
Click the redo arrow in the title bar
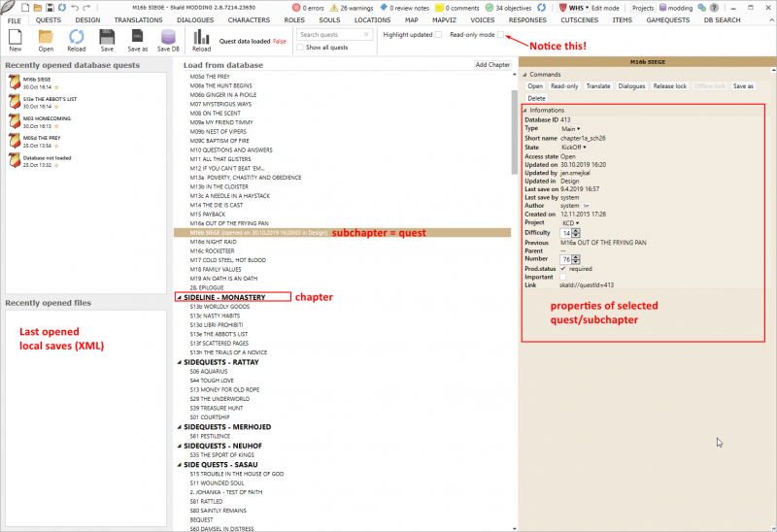click(86, 8)
